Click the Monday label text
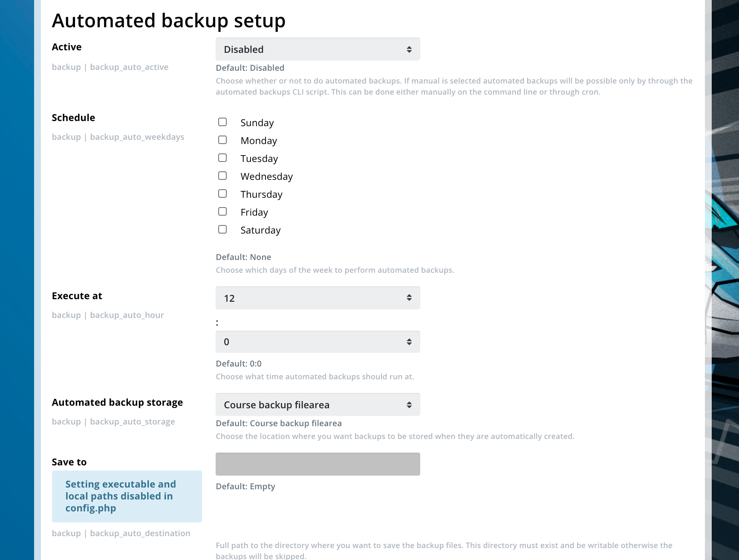This screenshot has width=739, height=560. pos(259,141)
